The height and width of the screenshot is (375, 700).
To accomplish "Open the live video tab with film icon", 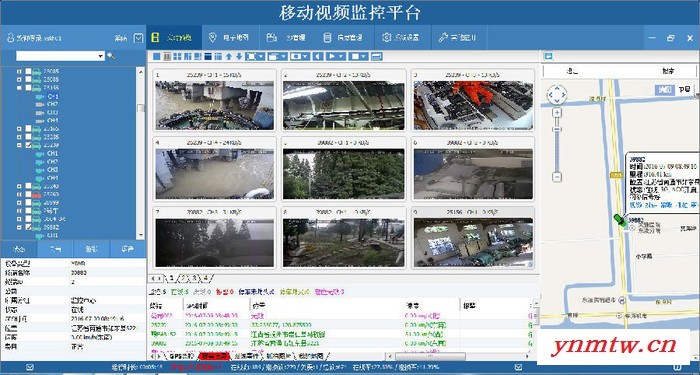I will coord(174,38).
